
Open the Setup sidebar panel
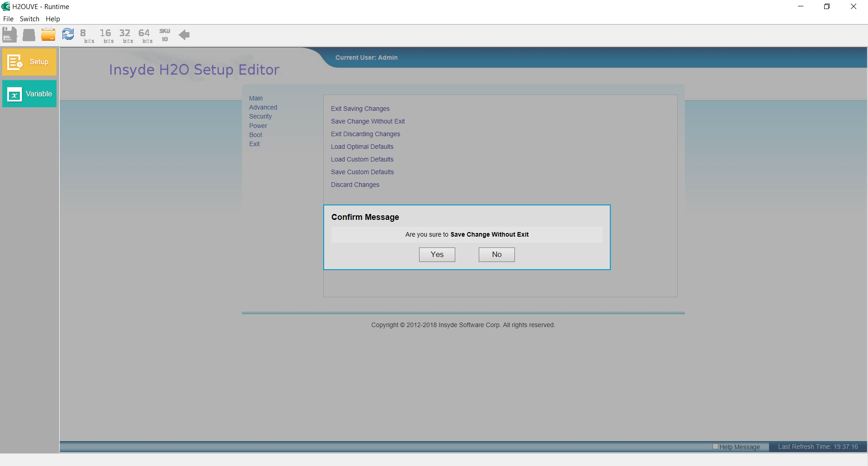(29, 62)
